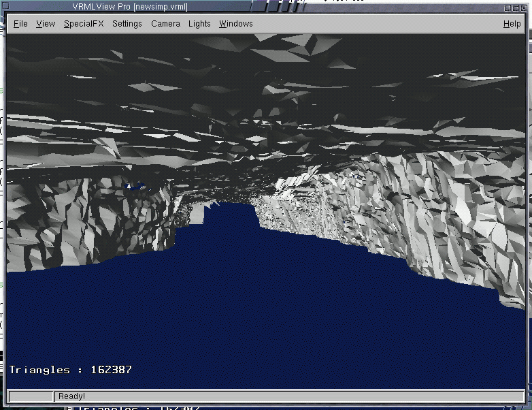Viewport: 532px width, 410px height.
Task: Open the Windows menu
Action: 235,24
